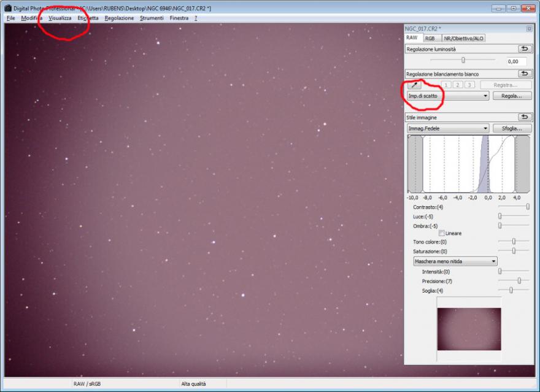Screen dimensions: 540x392
Task: Click the navigator preview thumbnail
Action: coord(469,328)
